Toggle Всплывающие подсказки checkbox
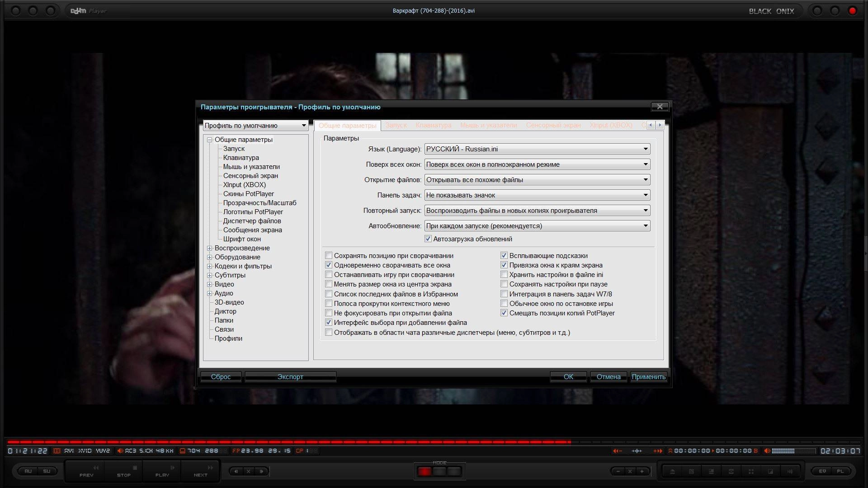Image resolution: width=868 pixels, height=488 pixels. click(x=504, y=256)
